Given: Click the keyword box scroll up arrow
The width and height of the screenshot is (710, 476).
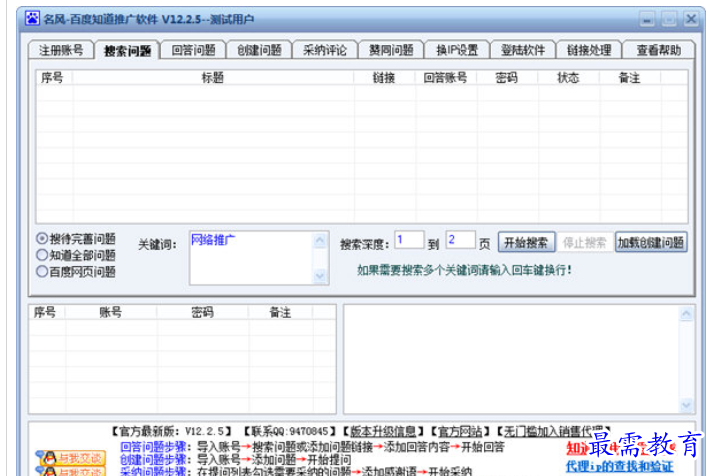Looking at the screenshot, I should (x=320, y=240).
